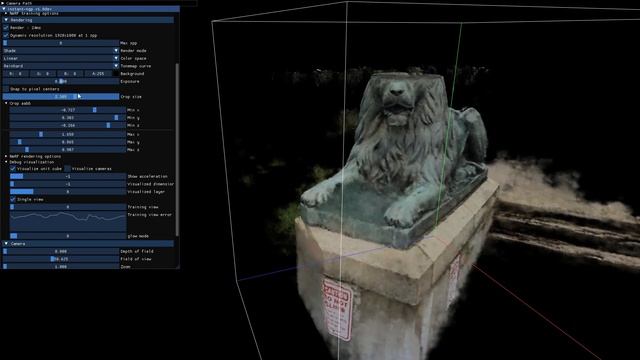The height and width of the screenshot is (360, 640).
Task: Open the Render mode dropdown
Action: pyautogui.click(x=61, y=51)
